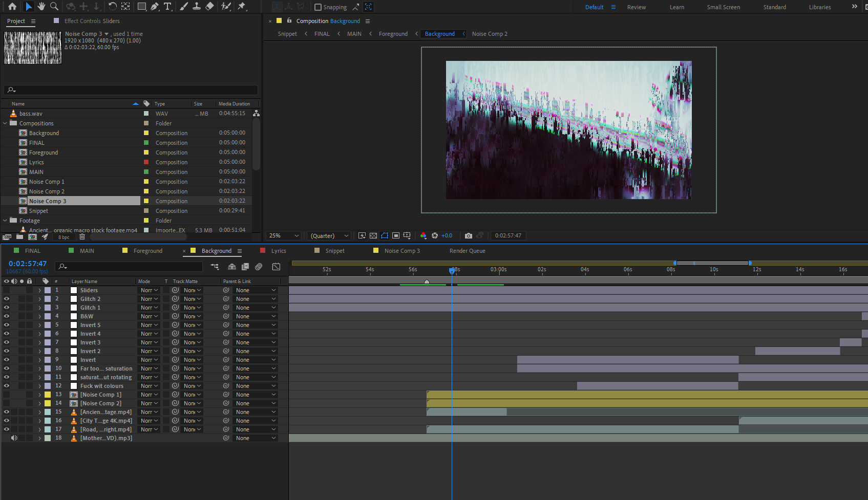Click the 8 bpc color depth button

pyautogui.click(x=63, y=237)
